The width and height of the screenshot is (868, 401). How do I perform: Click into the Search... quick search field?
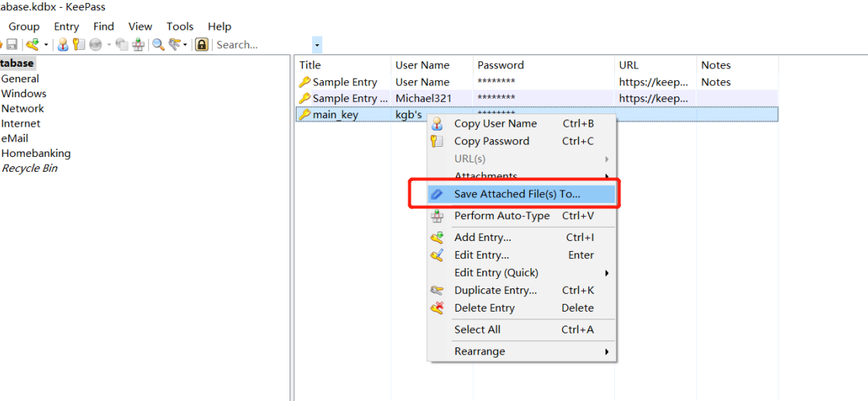(x=263, y=44)
